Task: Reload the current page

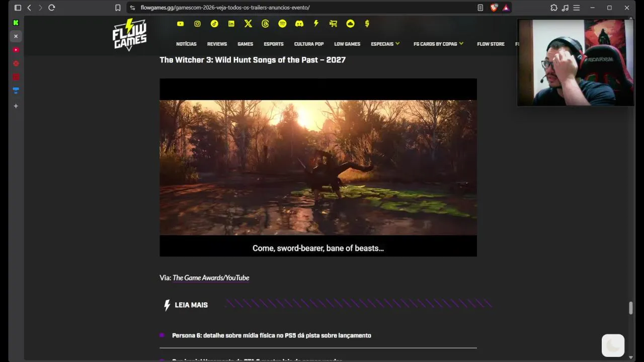Action: [x=51, y=8]
